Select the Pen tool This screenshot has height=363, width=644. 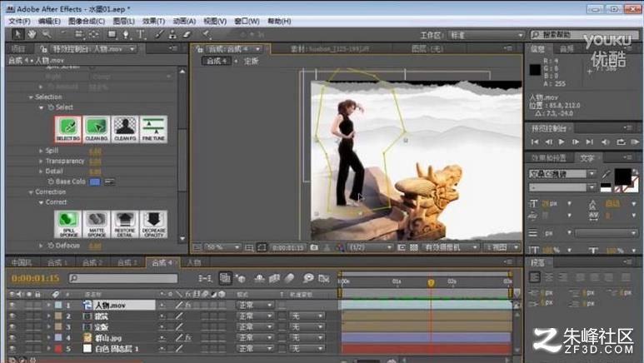click(126, 34)
